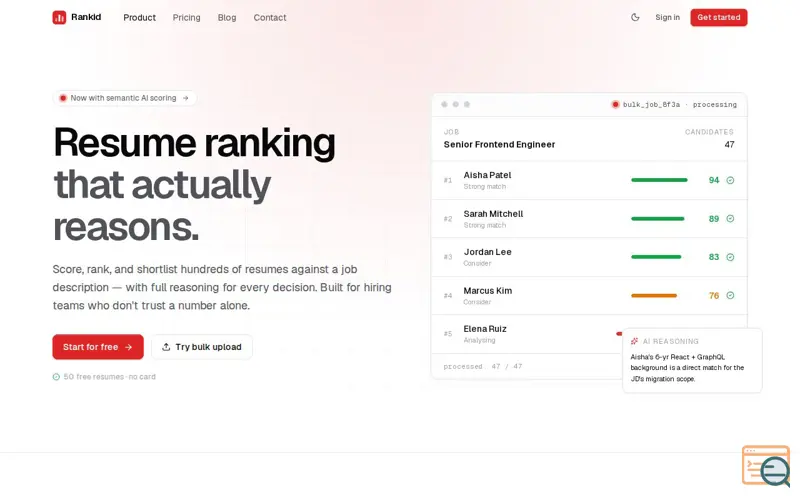Click the check circle next to Jordan Lee's score

coord(730,257)
